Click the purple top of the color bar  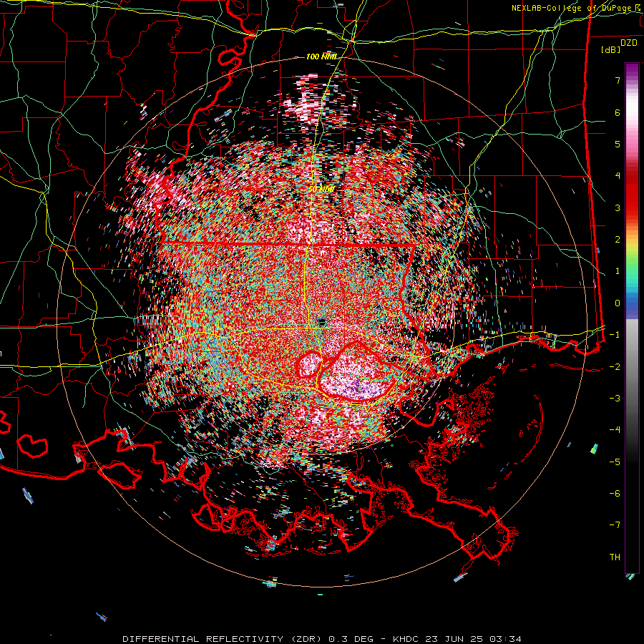(632, 71)
